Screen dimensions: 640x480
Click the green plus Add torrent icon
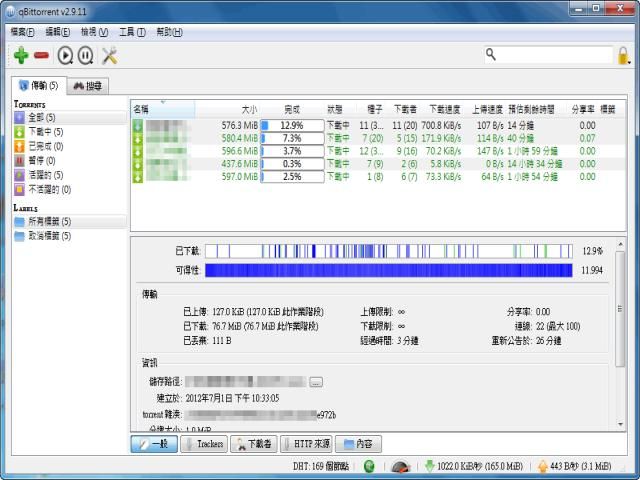pos(20,56)
